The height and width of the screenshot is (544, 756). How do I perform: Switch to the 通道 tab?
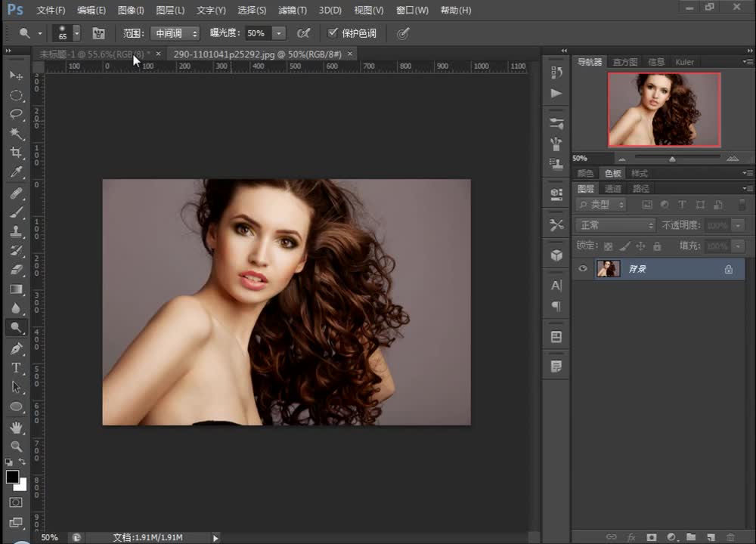click(613, 188)
